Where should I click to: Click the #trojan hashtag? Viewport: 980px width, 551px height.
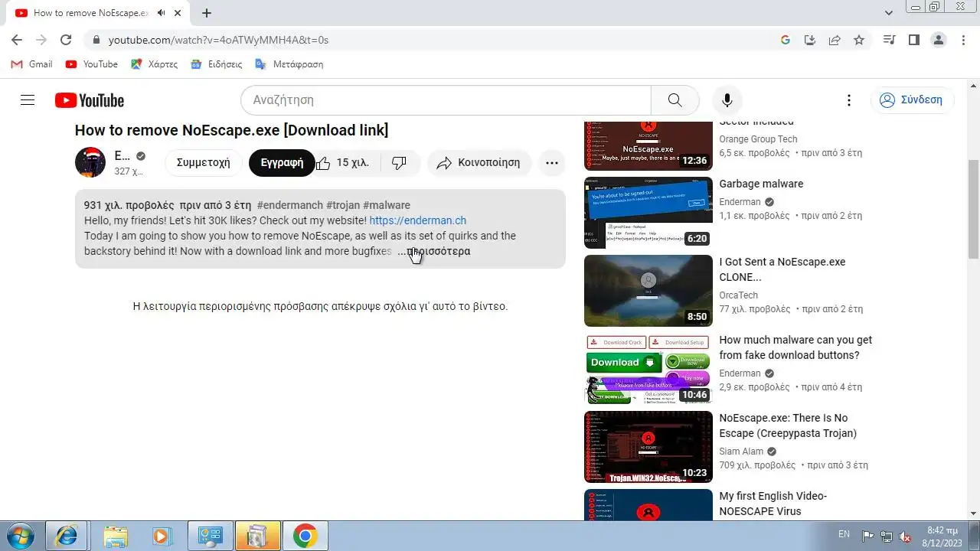[x=343, y=205]
